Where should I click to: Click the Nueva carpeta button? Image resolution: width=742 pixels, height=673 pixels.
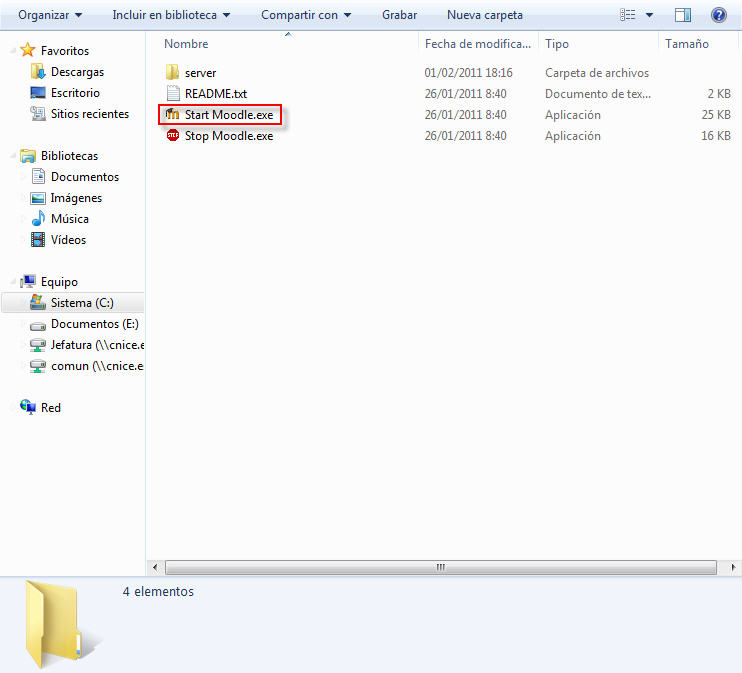pyautogui.click(x=484, y=15)
